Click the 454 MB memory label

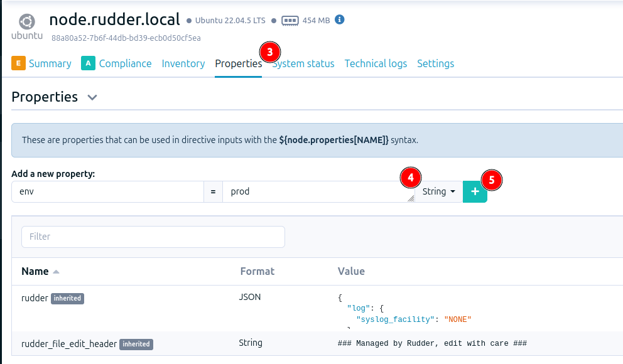tap(317, 21)
